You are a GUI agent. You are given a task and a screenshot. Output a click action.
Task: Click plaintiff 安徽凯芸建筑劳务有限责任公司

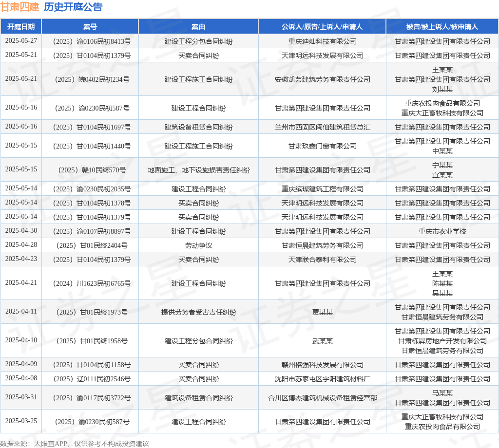point(322,79)
